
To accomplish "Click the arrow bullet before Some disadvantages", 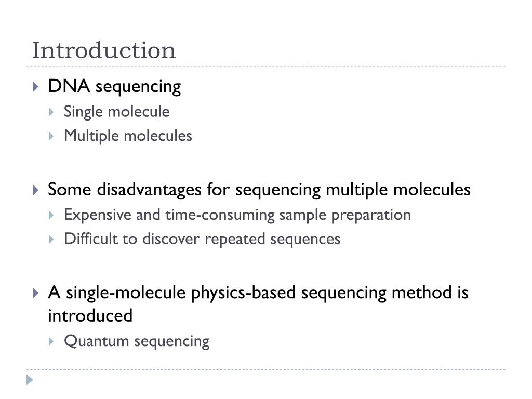I will [x=36, y=190].
